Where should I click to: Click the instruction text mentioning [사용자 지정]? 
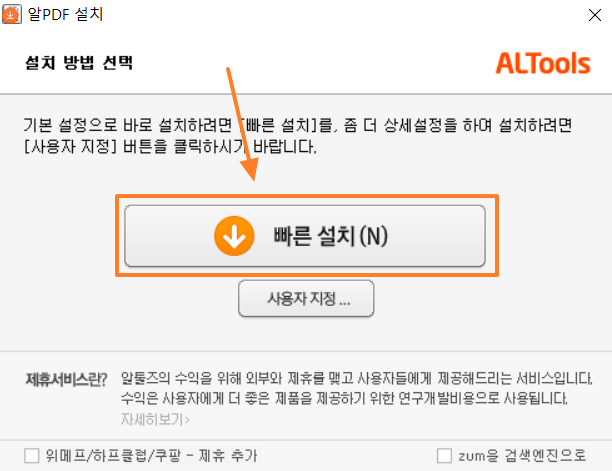tap(170, 147)
